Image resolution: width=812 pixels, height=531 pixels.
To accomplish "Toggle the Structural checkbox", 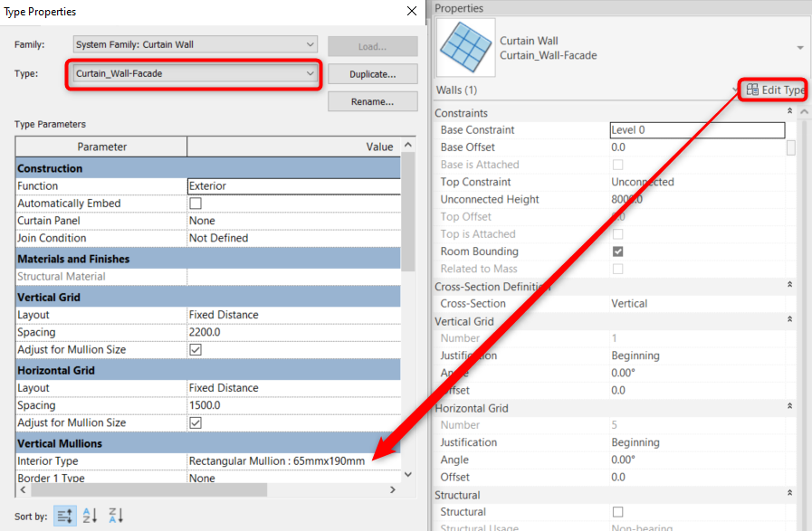I will 617,510.
